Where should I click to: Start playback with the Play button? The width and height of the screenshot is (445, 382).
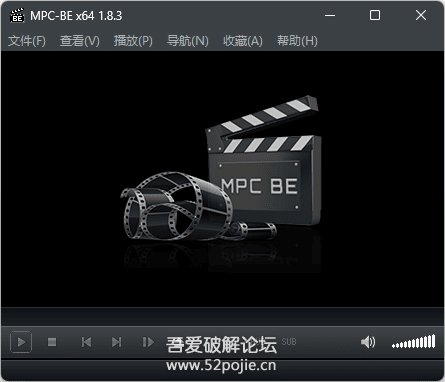(21, 342)
